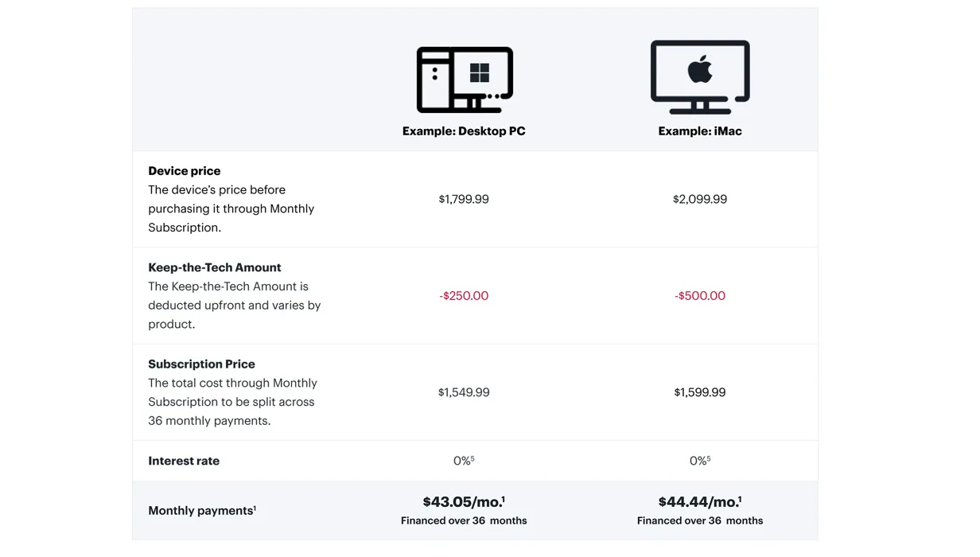Image resolution: width=980 pixels, height=557 pixels.
Task: Click the iMac Apple icon
Action: [700, 77]
